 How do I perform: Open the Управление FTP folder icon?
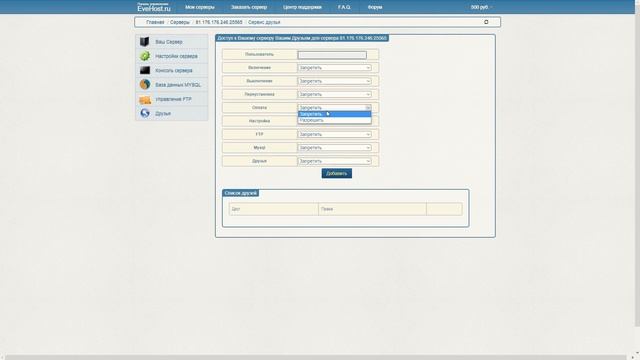click(x=144, y=99)
